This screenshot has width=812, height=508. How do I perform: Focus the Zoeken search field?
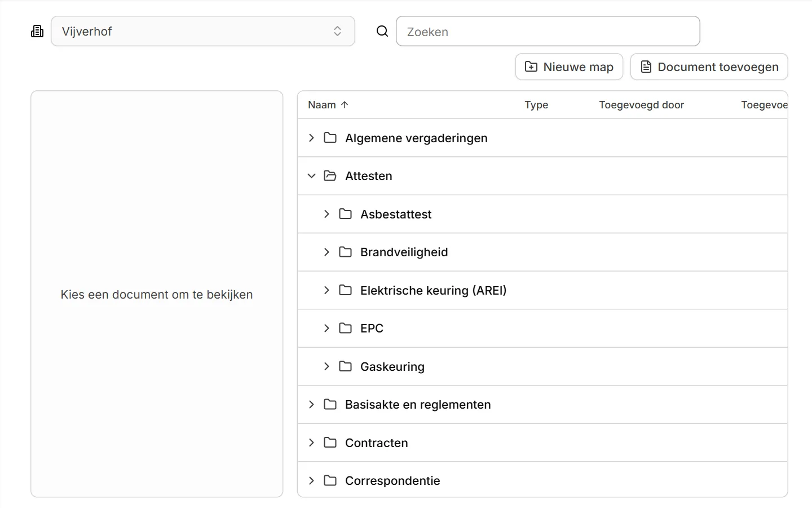[x=548, y=31]
